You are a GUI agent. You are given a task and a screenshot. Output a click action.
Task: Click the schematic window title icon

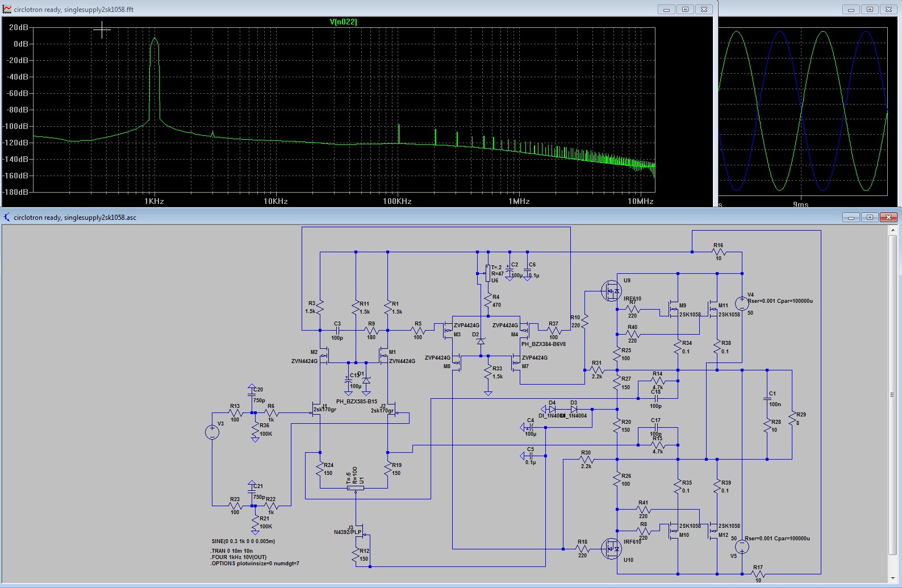coord(7,217)
